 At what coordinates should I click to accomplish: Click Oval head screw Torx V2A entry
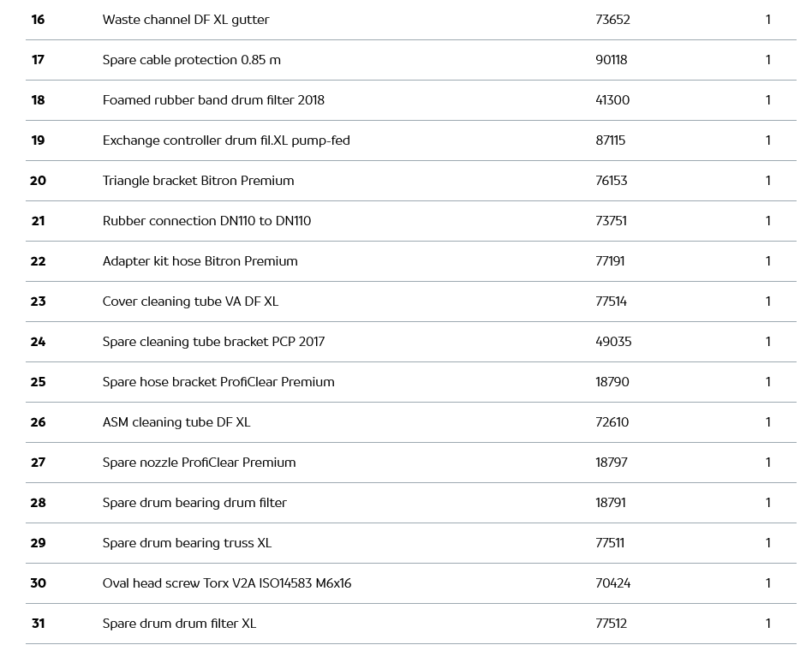coord(227,583)
